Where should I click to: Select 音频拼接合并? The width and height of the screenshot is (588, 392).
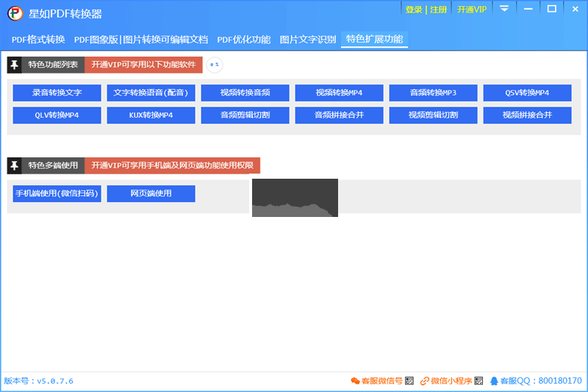tap(339, 115)
